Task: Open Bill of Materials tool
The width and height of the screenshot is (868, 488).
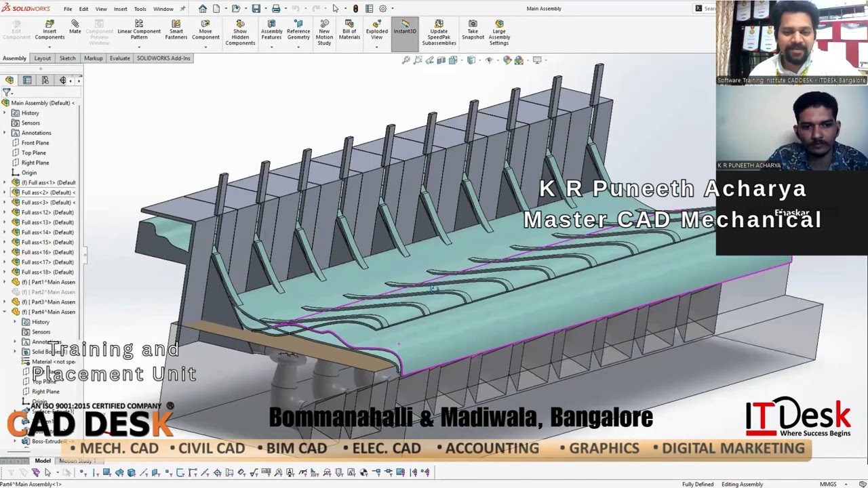Action: pyautogui.click(x=349, y=29)
